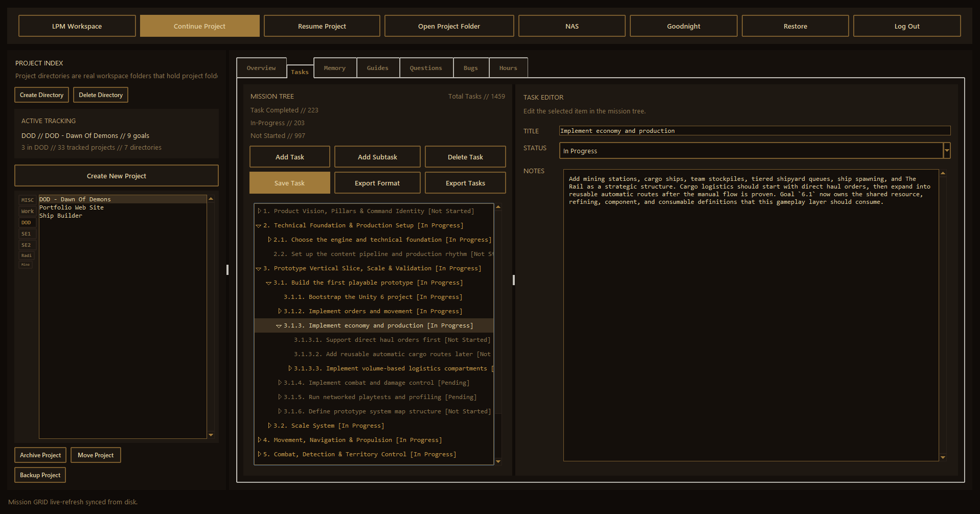Screen dimensions: 980x514
Task: Select the Work directory tab
Action: click(27, 211)
